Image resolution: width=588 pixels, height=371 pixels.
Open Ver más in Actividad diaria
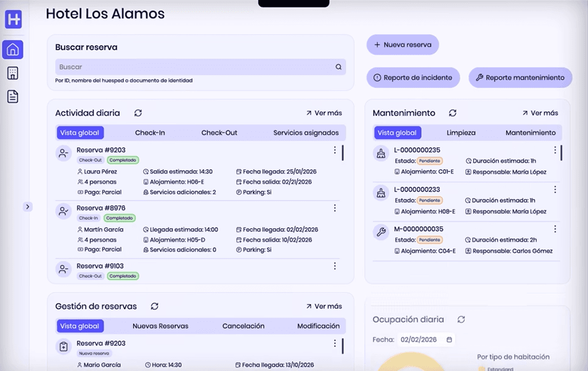(324, 113)
